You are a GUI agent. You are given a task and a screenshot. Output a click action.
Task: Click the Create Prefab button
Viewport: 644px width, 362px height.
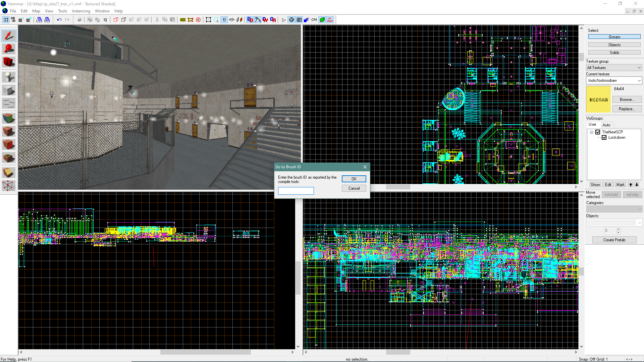614,240
